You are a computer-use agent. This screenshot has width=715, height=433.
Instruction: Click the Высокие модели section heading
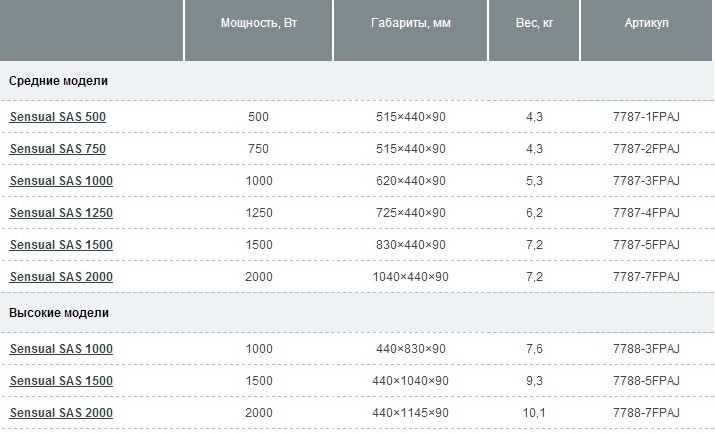click(x=59, y=313)
